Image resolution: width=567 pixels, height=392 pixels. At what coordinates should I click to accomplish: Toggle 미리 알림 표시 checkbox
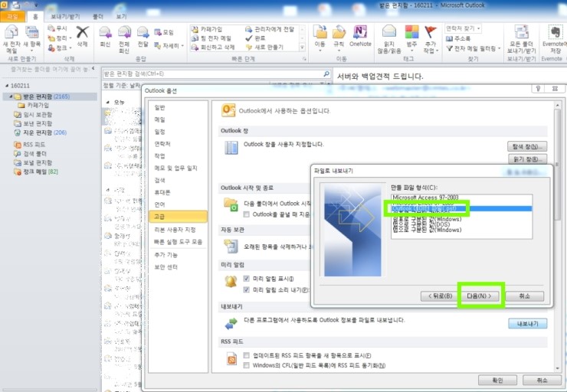pyautogui.click(x=246, y=279)
